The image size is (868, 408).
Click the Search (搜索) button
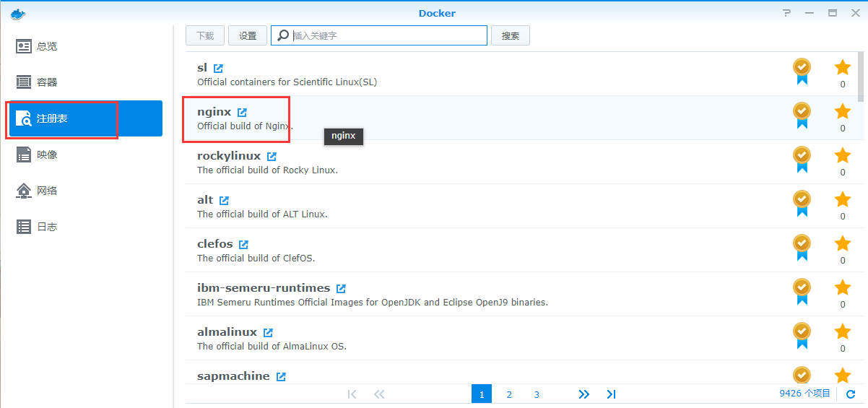point(511,35)
